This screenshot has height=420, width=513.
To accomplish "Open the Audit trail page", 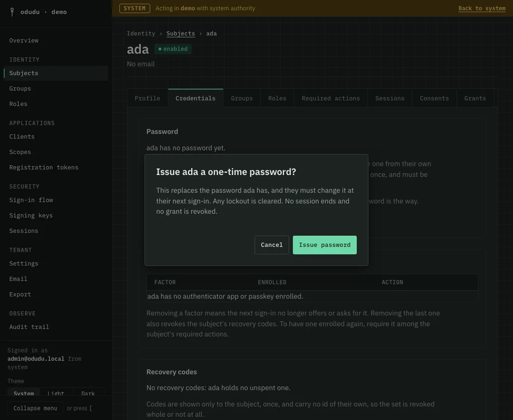I will 56,327.
